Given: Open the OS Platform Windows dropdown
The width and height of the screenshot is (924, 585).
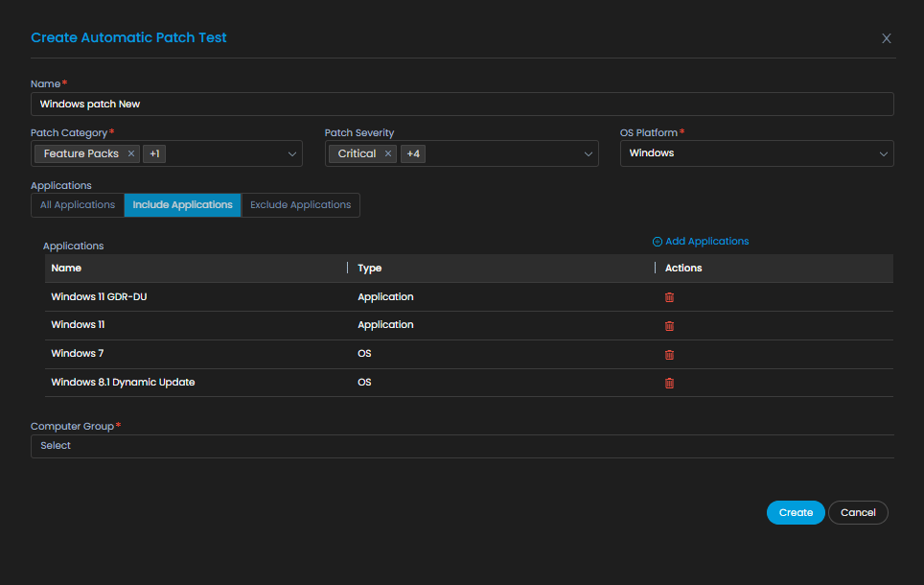Looking at the screenshot, I should click(x=756, y=153).
